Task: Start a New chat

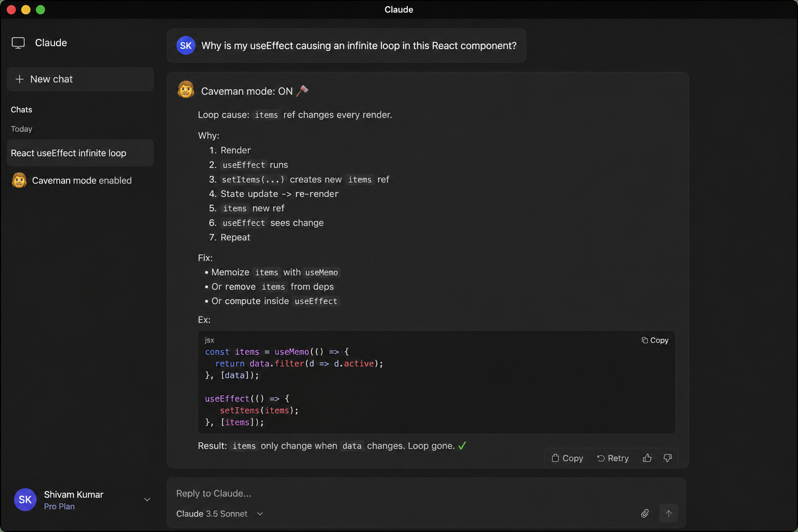Action: (x=80, y=79)
